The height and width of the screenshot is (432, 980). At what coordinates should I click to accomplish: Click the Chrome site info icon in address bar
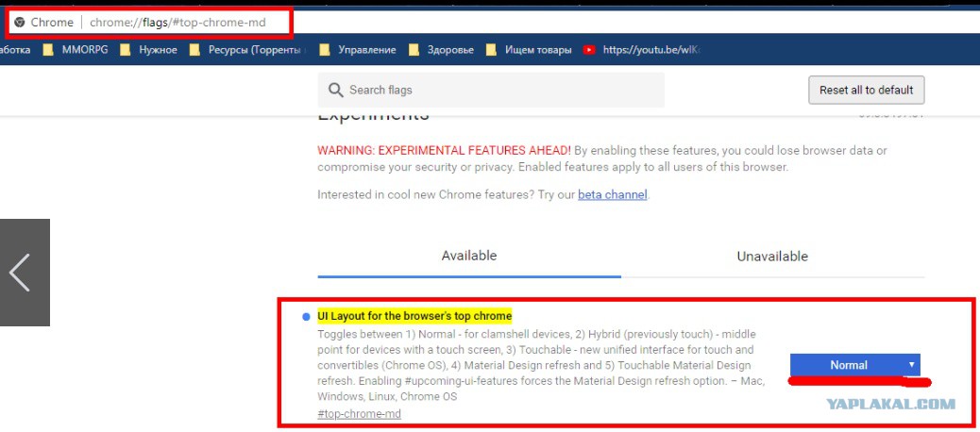coord(20,23)
